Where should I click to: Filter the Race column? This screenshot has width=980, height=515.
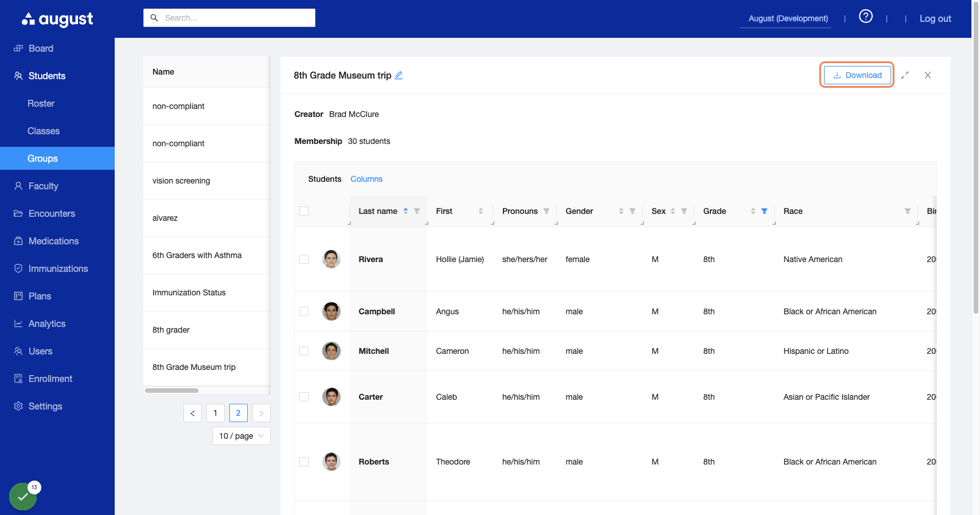[x=908, y=211]
